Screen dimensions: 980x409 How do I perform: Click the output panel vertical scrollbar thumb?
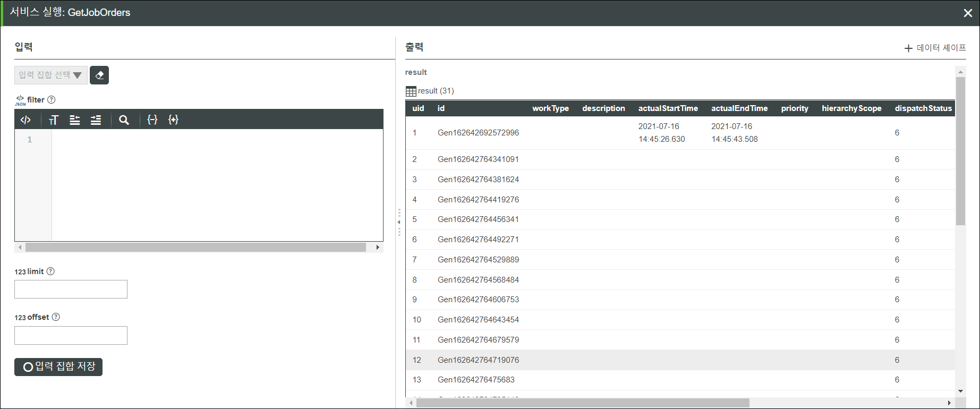click(960, 151)
